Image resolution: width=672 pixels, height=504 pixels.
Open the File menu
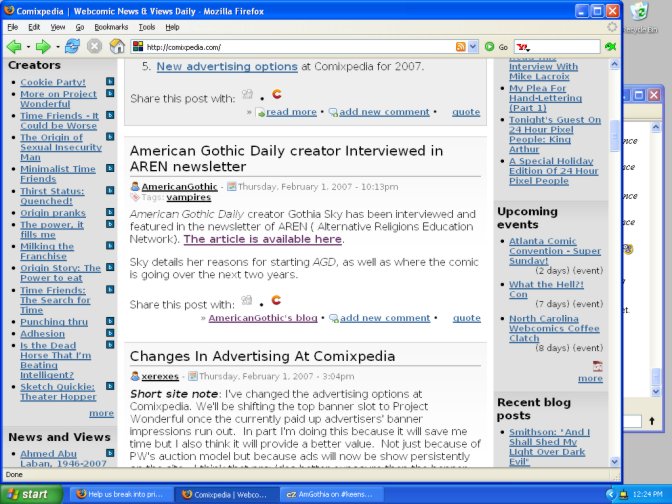(12, 27)
